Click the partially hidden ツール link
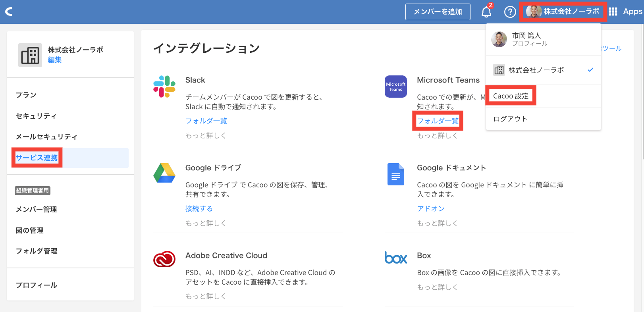The height and width of the screenshot is (312, 644). [x=612, y=48]
